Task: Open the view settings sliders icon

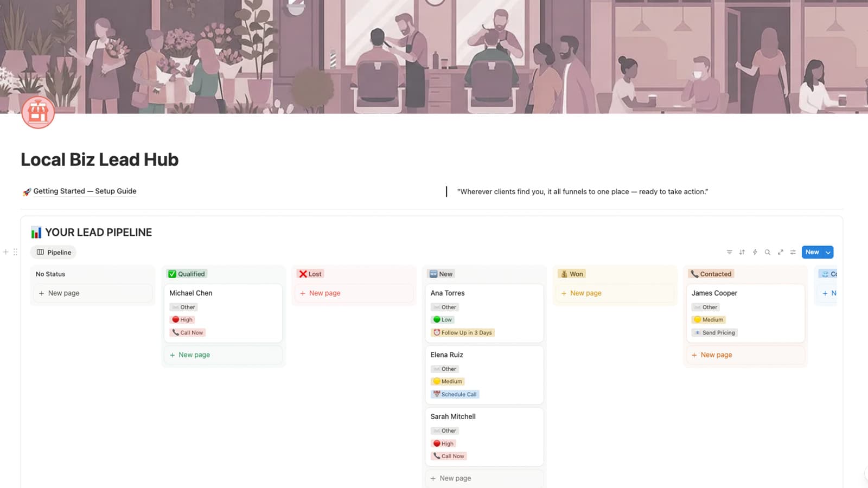Action: point(793,252)
